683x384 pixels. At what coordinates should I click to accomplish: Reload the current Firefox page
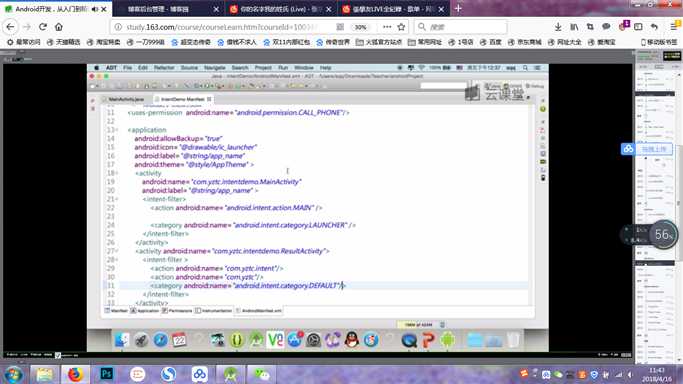tap(43, 27)
